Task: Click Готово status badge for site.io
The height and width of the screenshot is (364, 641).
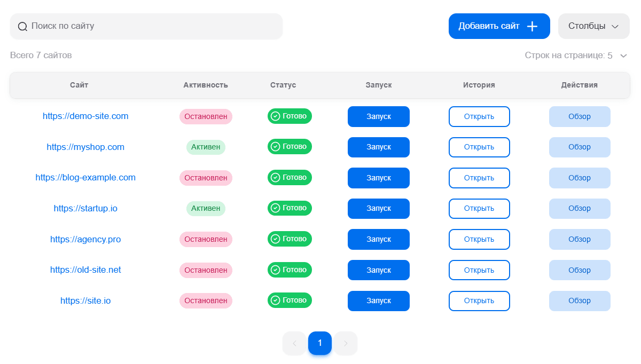Action: click(x=290, y=300)
